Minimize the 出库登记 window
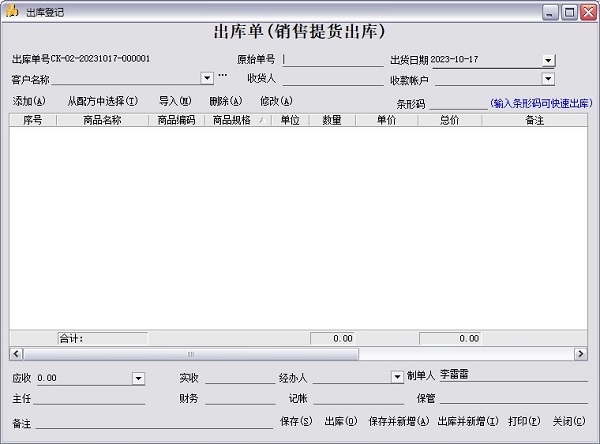This screenshot has width=600, height=444. [550, 13]
